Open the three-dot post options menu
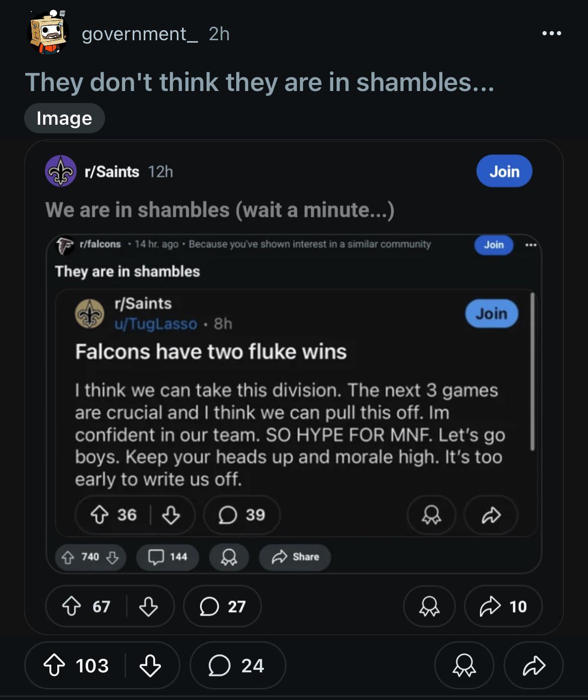 coord(551,34)
